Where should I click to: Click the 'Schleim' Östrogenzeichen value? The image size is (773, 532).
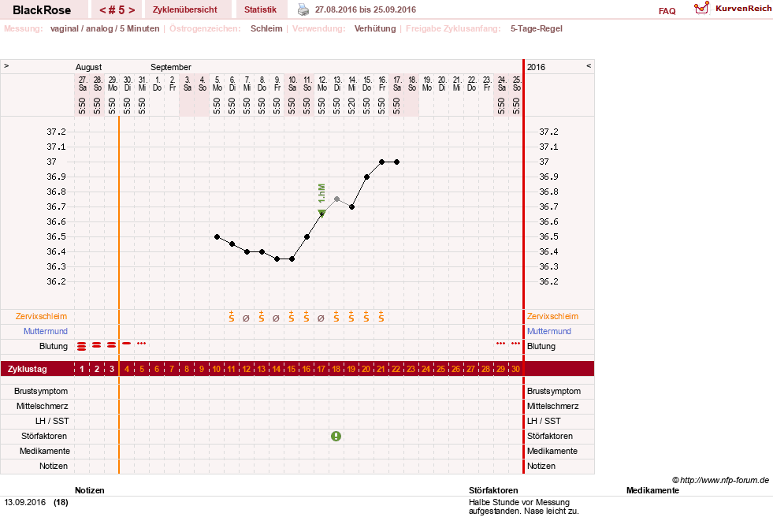point(266,28)
